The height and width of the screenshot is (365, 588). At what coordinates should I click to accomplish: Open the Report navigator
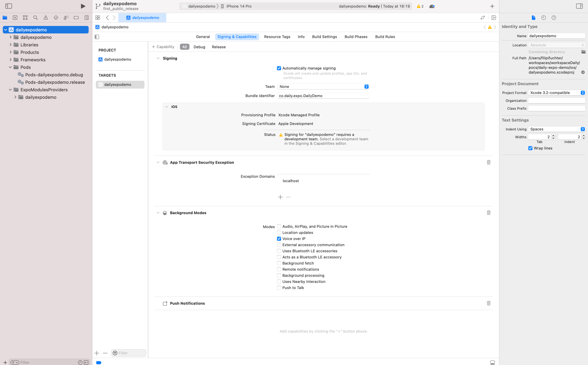click(87, 18)
